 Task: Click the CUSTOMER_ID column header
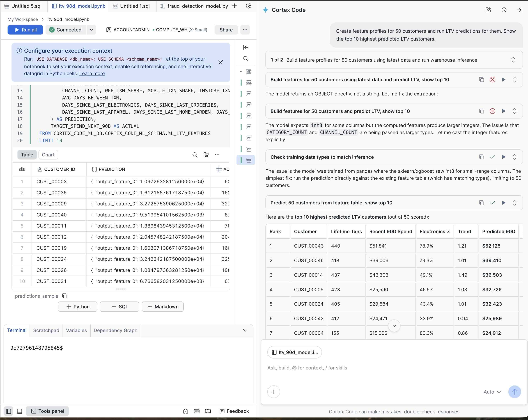point(59,169)
